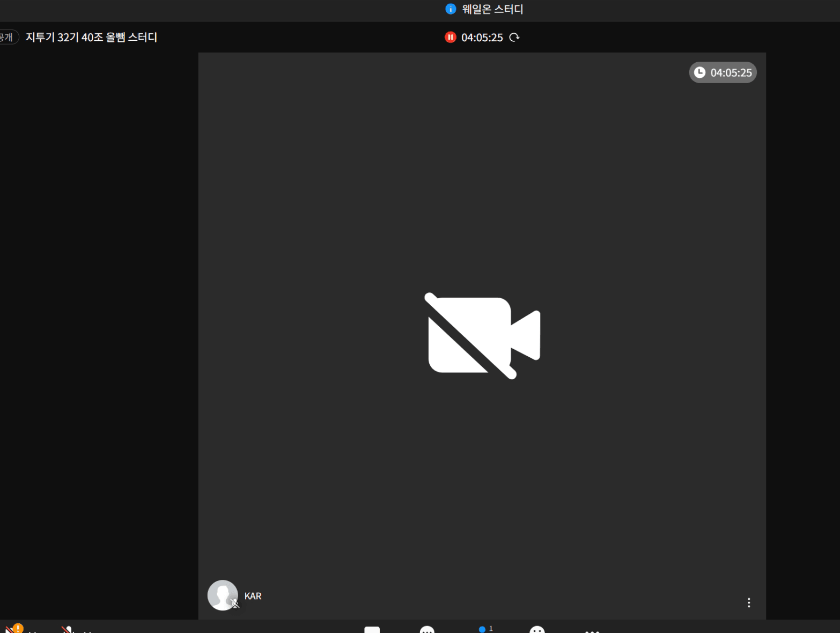Open the participants icon showing count 1
This screenshot has height=633, width=840.
pos(484,629)
